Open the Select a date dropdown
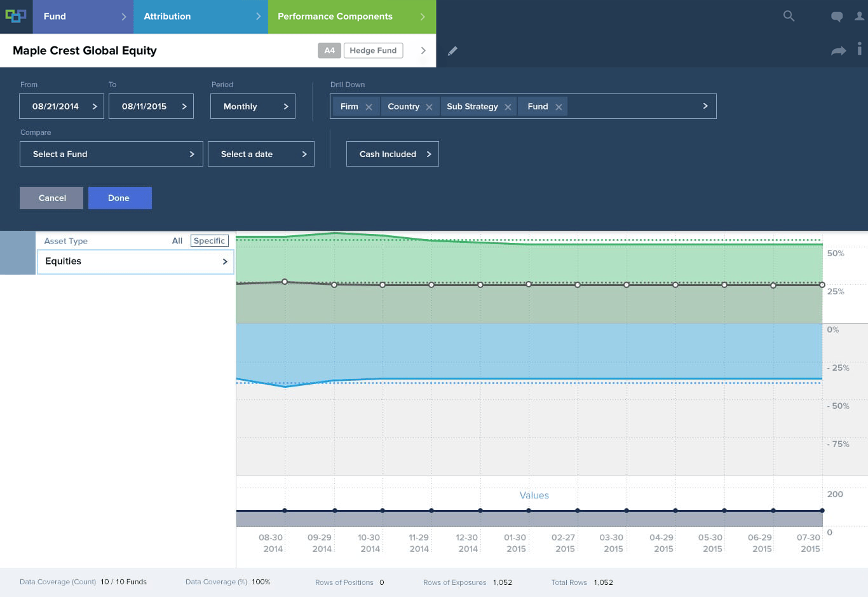This screenshot has height=597, width=868. point(261,154)
